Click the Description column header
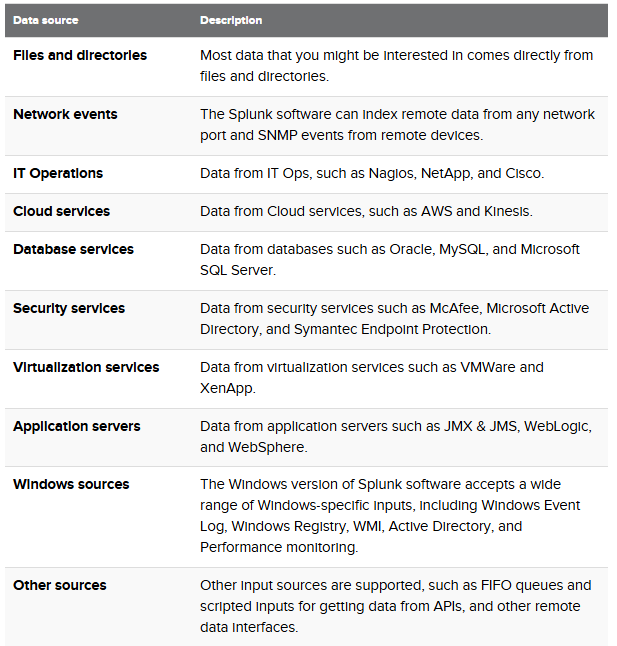Viewport: 617px width, 646px height. 231,20
